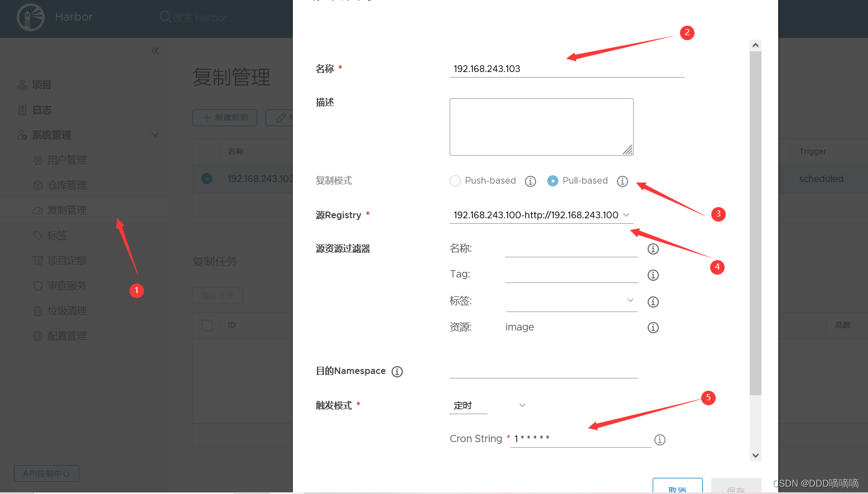Click the search magnifier icon
This screenshot has height=494, width=868.
point(165,17)
